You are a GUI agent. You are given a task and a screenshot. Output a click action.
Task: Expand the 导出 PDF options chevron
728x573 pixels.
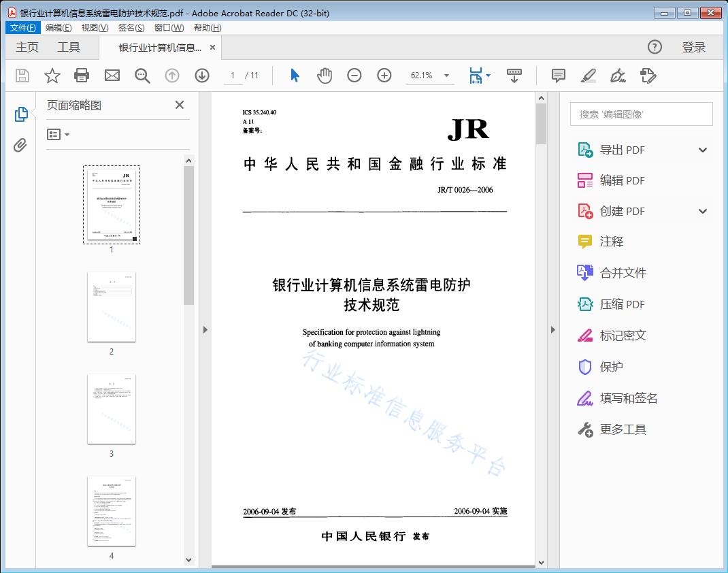(703, 149)
